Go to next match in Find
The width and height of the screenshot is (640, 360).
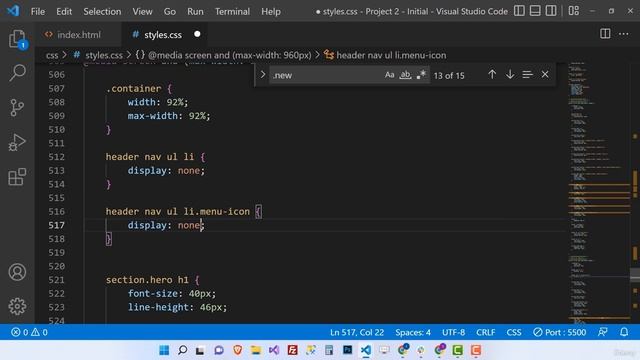[510, 74]
